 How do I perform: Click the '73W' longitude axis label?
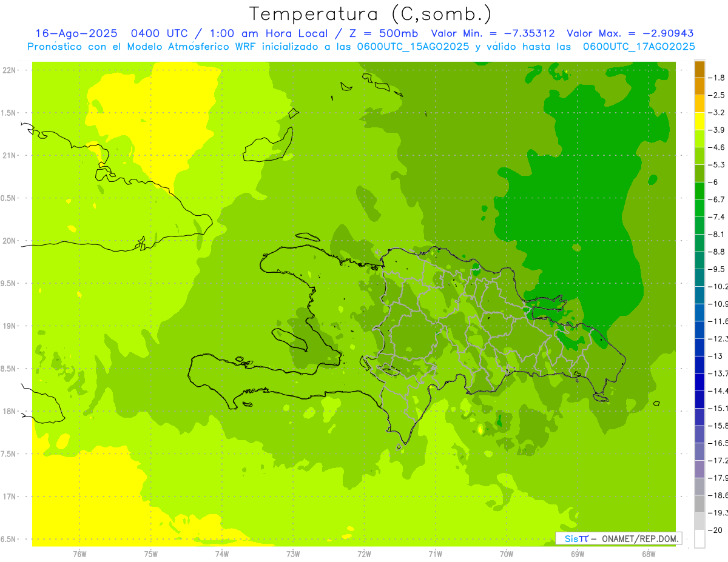(x=293, y=554)
